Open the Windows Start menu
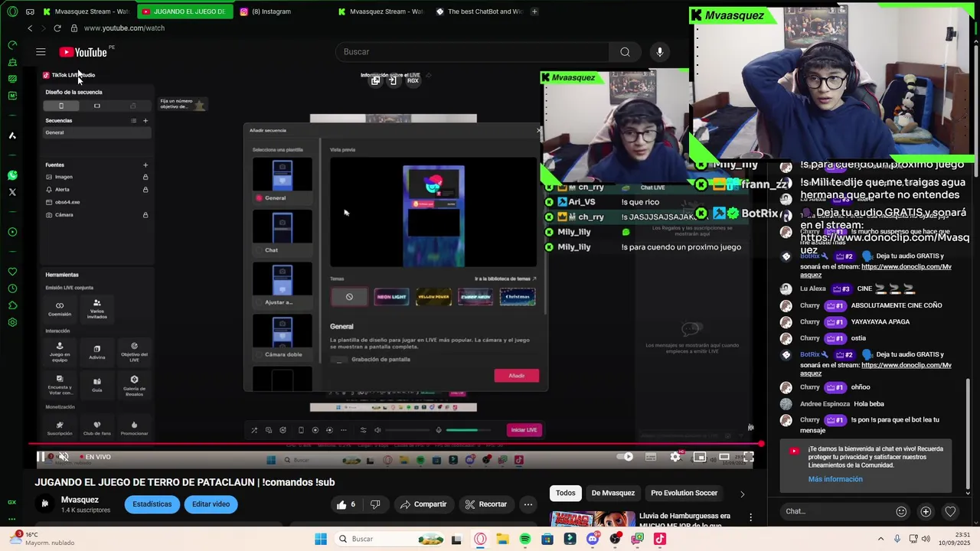The height and width of the screenshot is (551, 980). point(321,539)
